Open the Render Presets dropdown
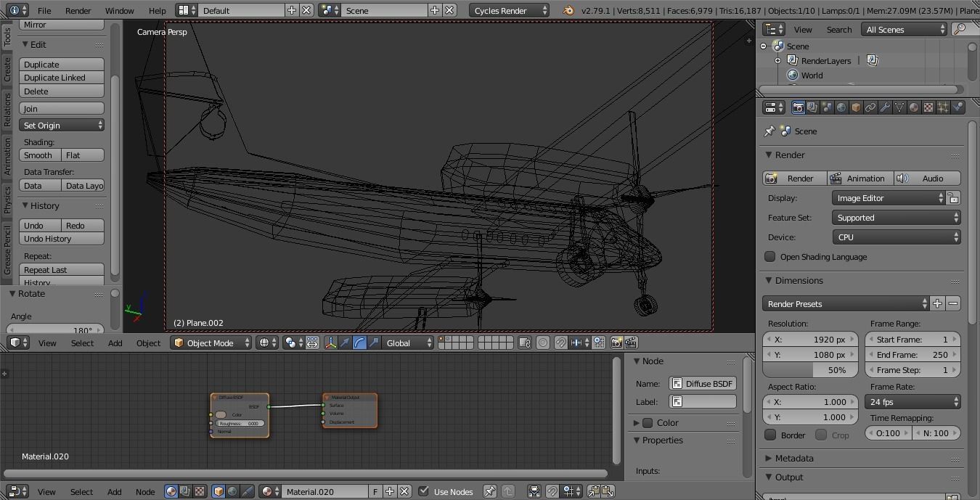Image resolution: width=980 pixels, height=500 pixels. tap(846, 303)
